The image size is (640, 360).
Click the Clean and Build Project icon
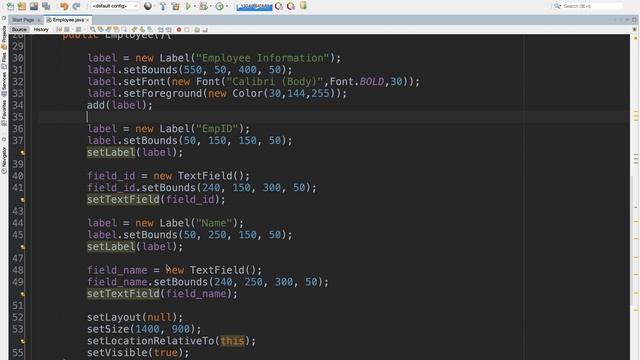pos(175,6)
